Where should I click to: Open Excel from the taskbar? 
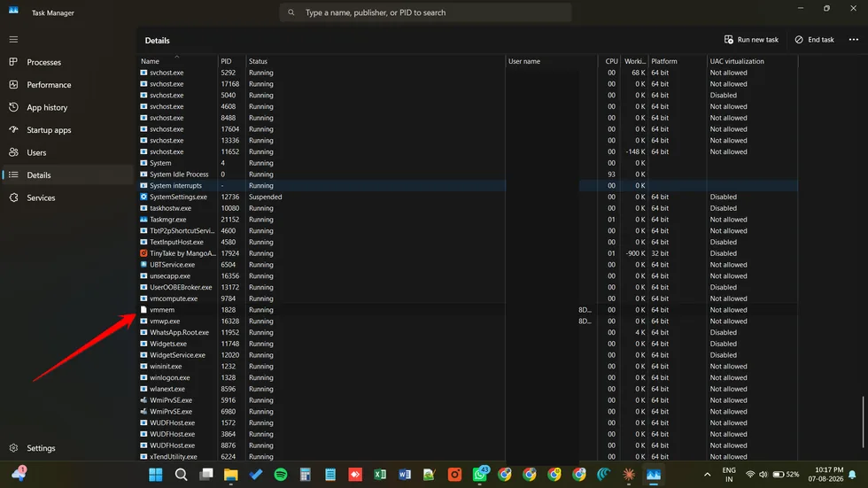[380, 475]
